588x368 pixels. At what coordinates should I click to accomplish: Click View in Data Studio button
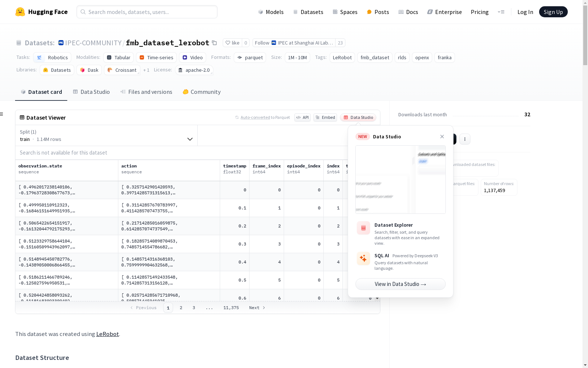coord(401,284)
